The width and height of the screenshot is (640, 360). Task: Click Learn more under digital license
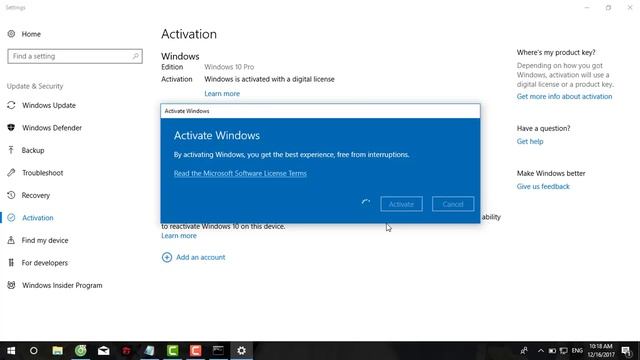(222, 93)
